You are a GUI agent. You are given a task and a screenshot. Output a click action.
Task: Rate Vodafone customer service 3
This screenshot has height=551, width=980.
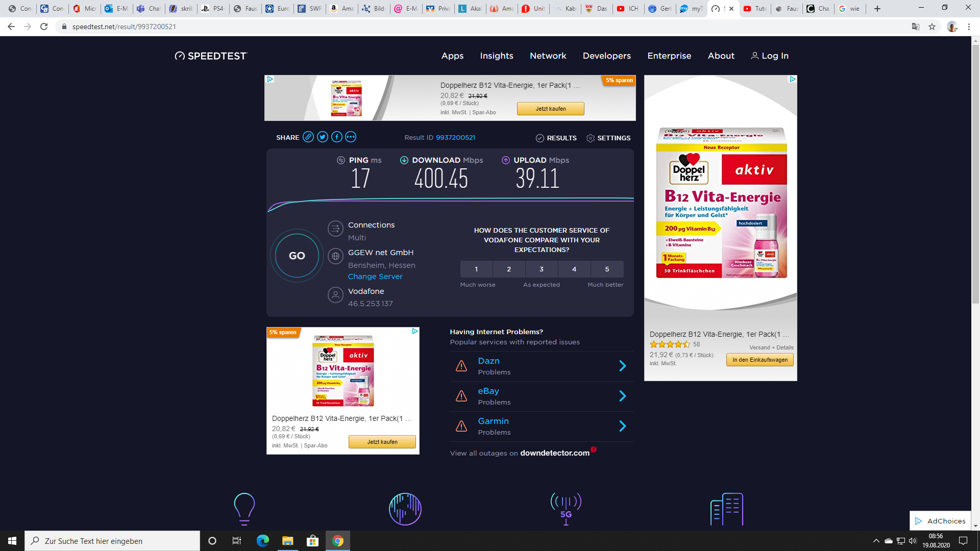click(542, 269)
